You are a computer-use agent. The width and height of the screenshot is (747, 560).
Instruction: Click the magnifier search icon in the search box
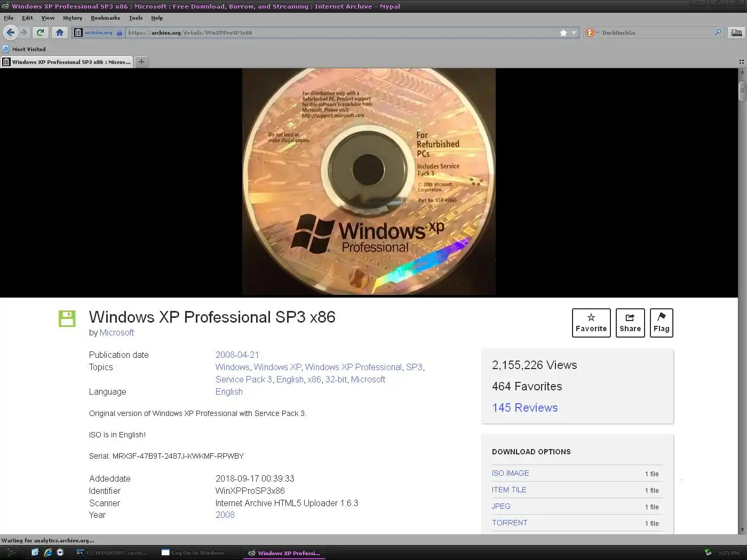point(718,33)
